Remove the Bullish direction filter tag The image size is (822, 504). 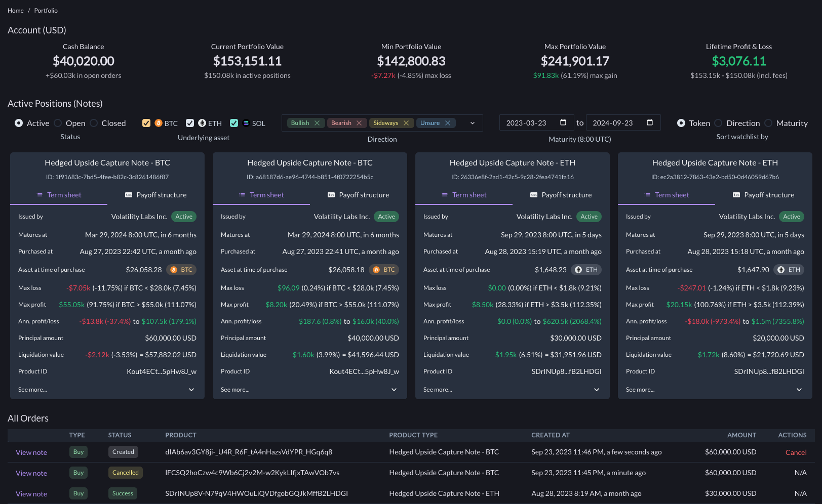[x=317, y=123]
